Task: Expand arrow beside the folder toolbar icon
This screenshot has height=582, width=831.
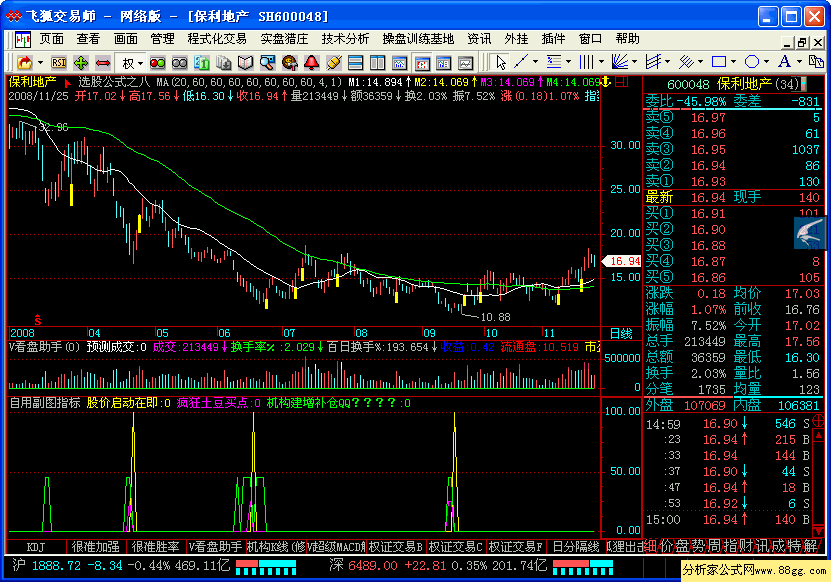Action: pyautogui.click(x=40, y=63)
